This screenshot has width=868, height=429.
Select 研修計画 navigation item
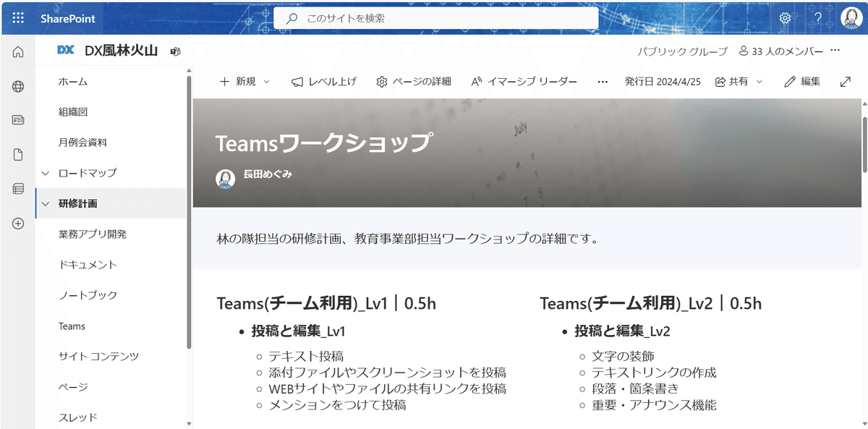[78, 203]
